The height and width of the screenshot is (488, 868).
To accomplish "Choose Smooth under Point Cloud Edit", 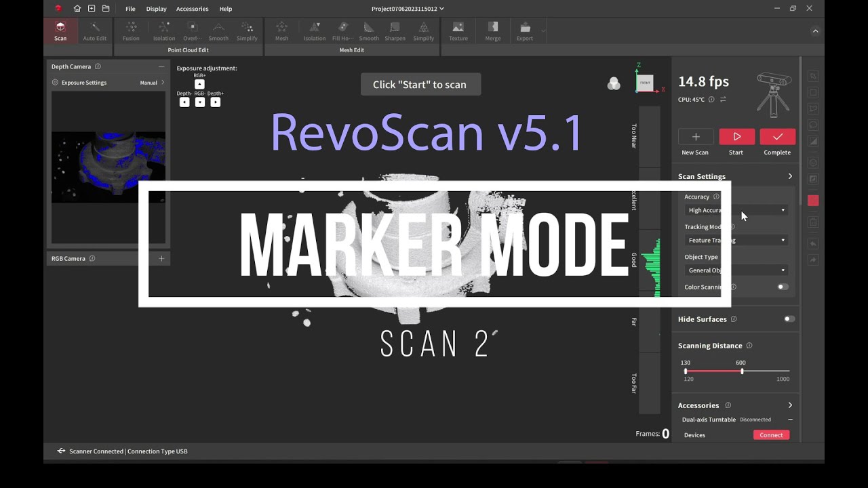I will pos(218,31).
